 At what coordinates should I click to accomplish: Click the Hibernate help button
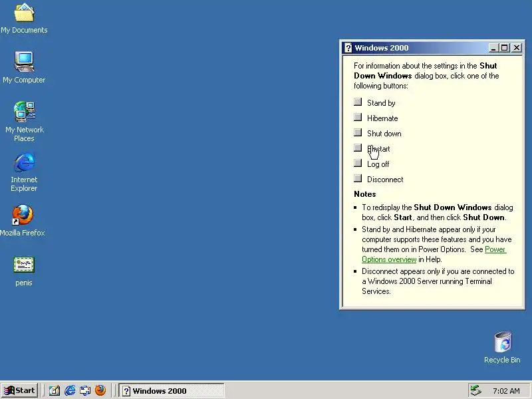(358, 117)
